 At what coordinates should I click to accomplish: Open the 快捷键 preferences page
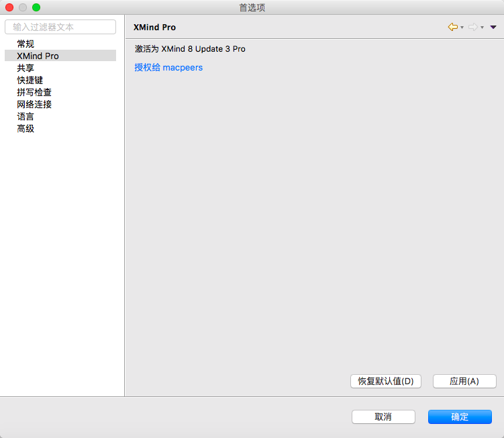(30, 80)
